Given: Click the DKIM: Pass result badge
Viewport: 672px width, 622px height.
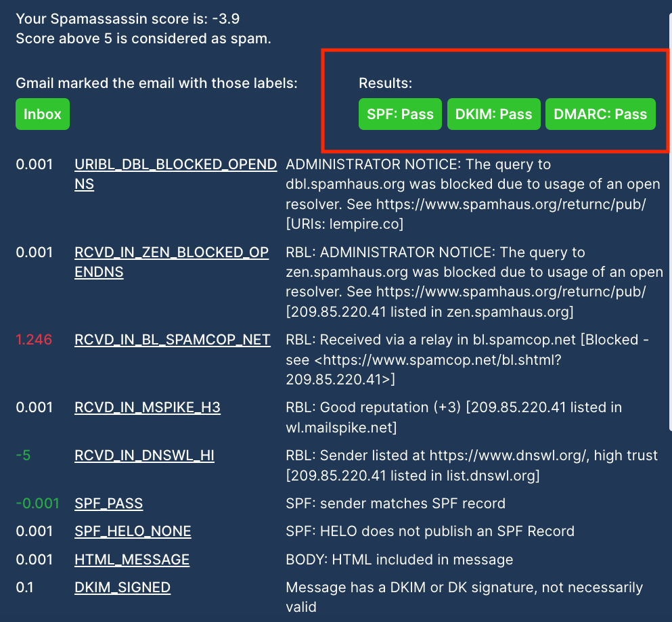Looking at the screenshot, I should point(493,114).
